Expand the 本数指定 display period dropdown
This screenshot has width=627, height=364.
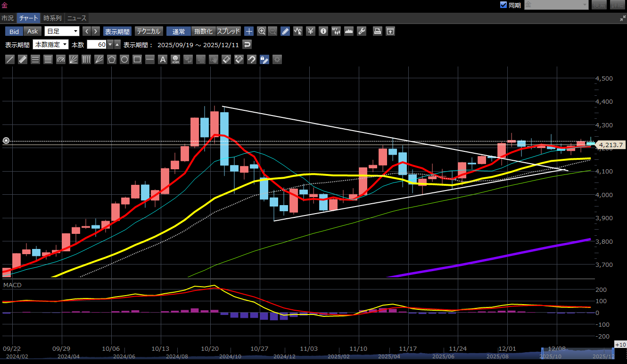pyautogui.click(x=50, y=45)
